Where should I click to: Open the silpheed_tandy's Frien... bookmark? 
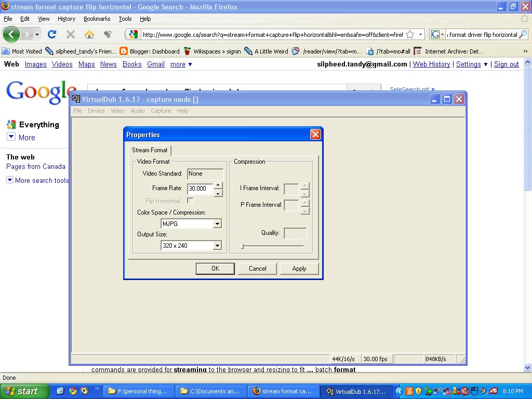tap(81, 51)
